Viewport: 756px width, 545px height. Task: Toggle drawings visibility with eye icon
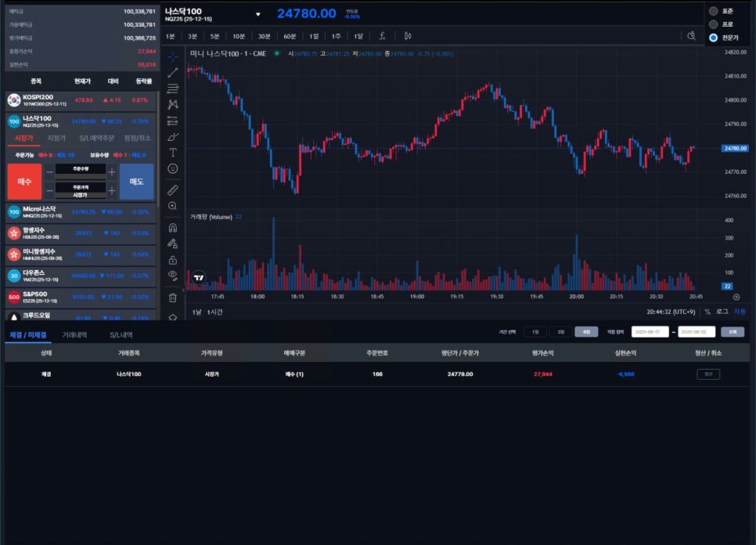click(x=173, y=275)
